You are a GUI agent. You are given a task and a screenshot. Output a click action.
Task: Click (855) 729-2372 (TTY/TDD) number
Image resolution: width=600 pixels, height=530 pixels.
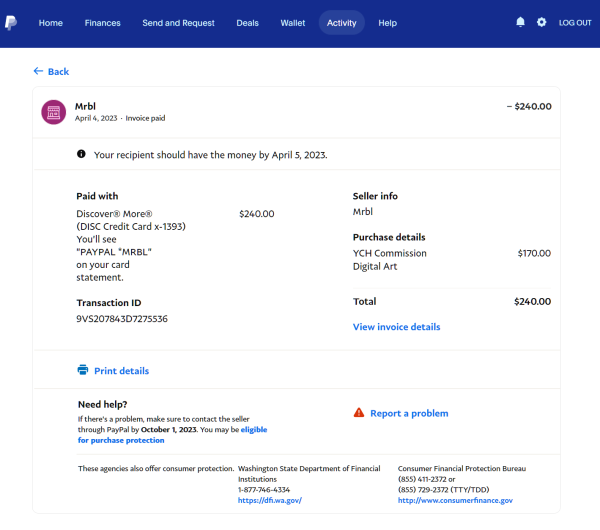coord(443,489)
